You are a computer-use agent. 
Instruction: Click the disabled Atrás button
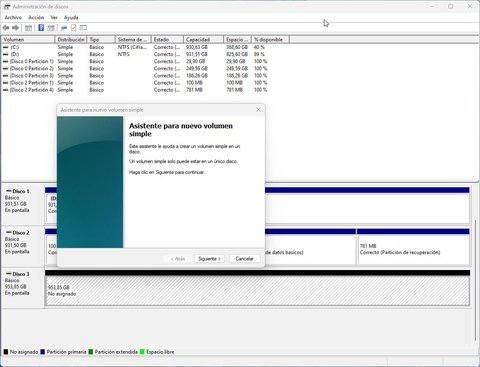click(x=178, y=259)
